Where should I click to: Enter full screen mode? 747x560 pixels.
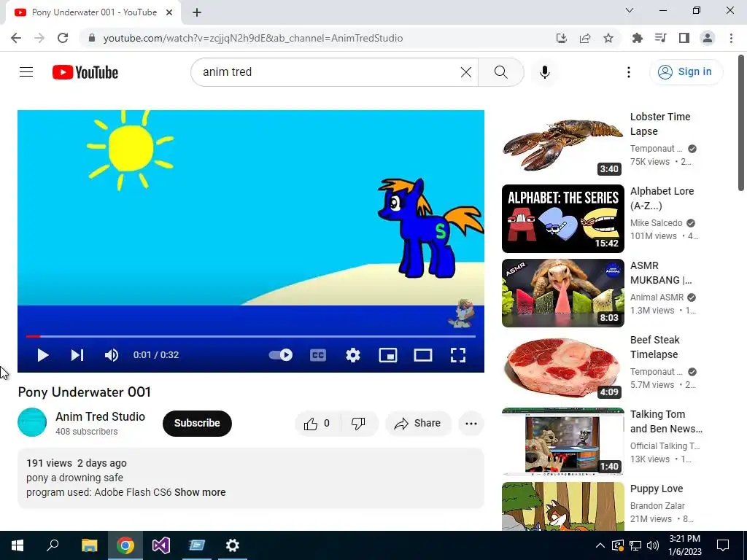pyautogui.click(x=458, y=355)
